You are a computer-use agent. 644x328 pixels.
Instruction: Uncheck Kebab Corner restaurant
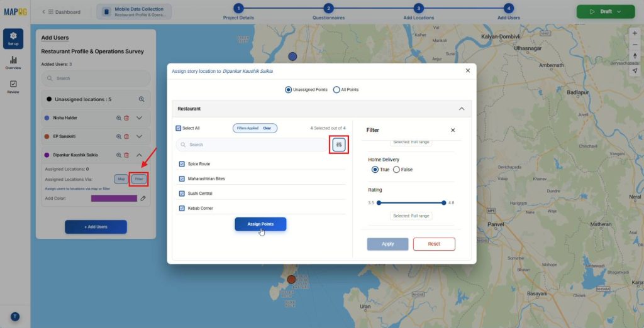[182, 208]
